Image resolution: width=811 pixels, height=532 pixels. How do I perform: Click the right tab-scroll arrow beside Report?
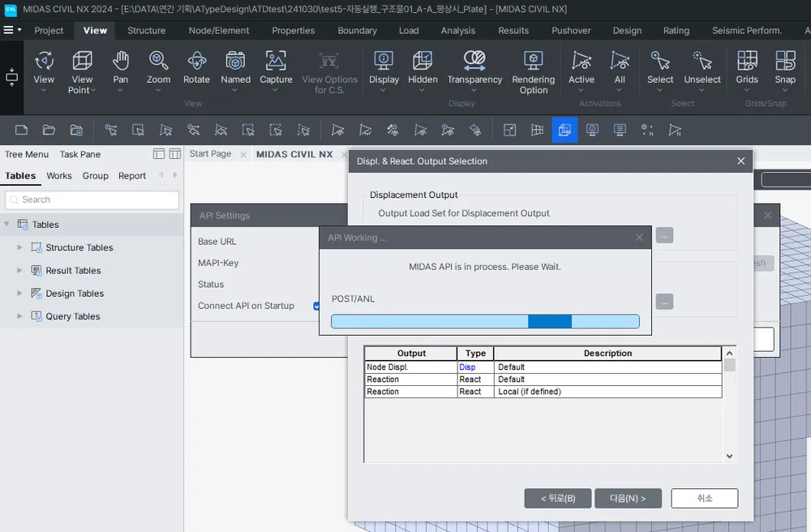tap(175, 175)
